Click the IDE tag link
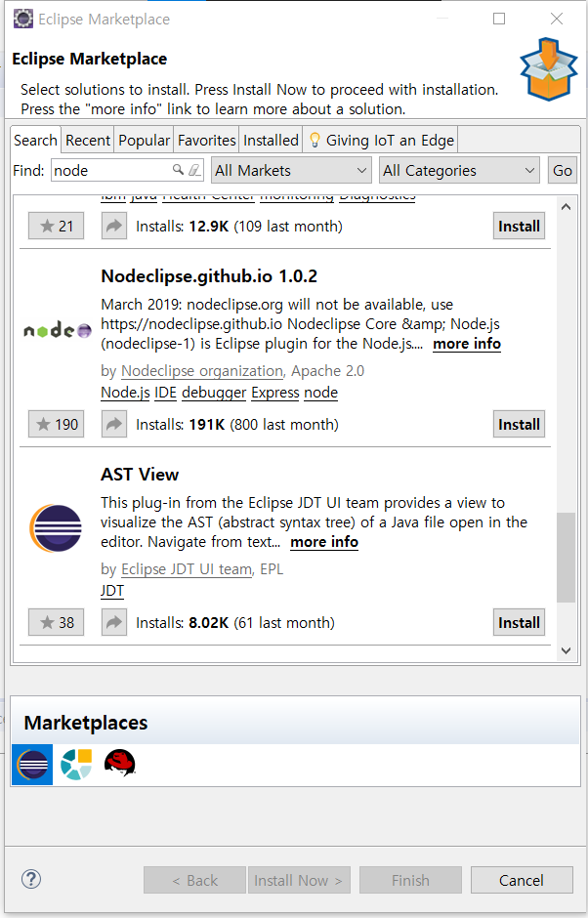588x918 pixels. [166, 393]
